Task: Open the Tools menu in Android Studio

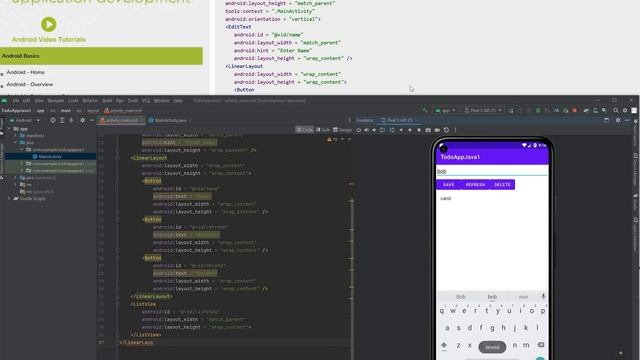Action: (133, 100)
